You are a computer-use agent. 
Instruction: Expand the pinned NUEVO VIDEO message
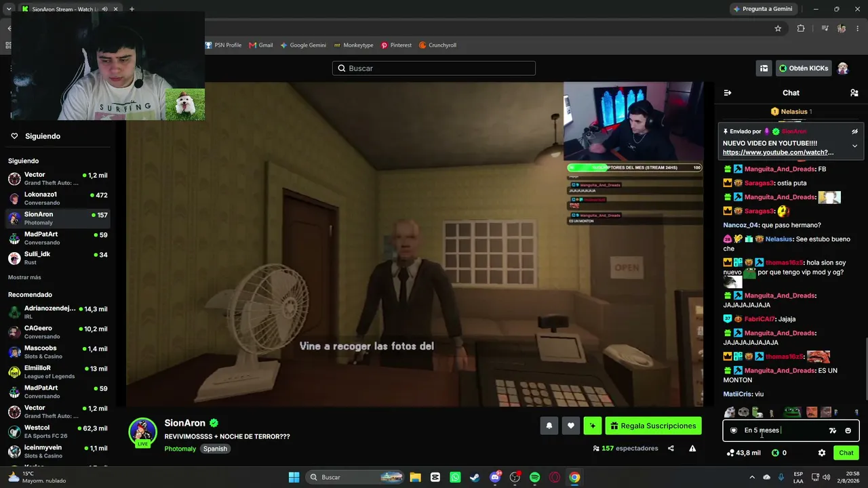pos(854,146)
